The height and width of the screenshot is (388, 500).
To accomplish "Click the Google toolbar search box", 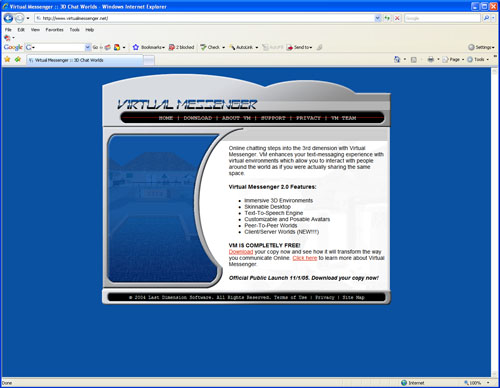I will point(58,47).
